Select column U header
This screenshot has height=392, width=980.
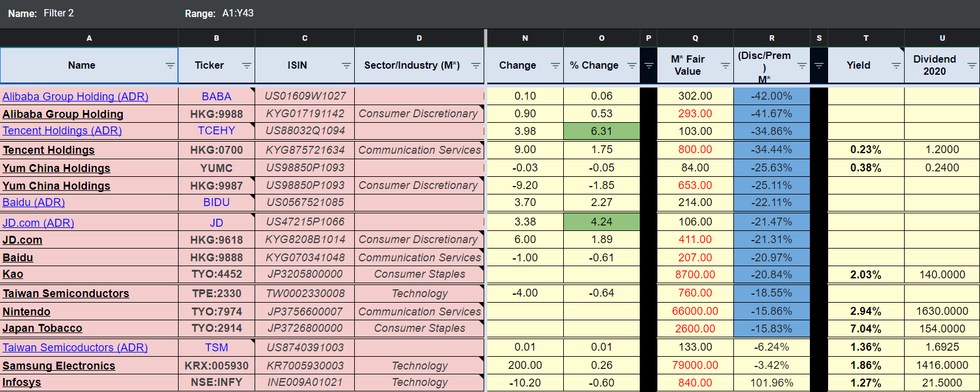click(x=942, y=38)
